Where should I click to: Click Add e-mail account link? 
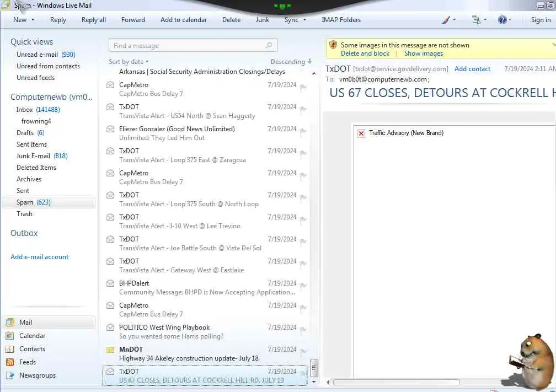click(39, 257)
